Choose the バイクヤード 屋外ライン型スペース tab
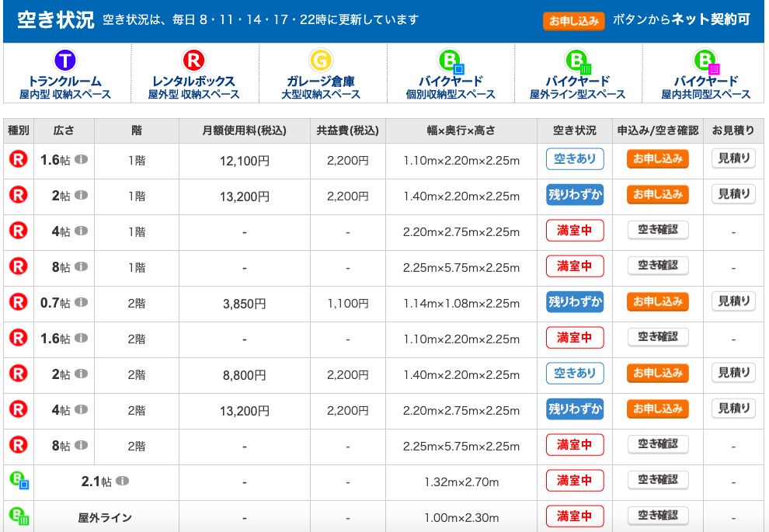Screen dimensions: 769x532 (577, 74)
